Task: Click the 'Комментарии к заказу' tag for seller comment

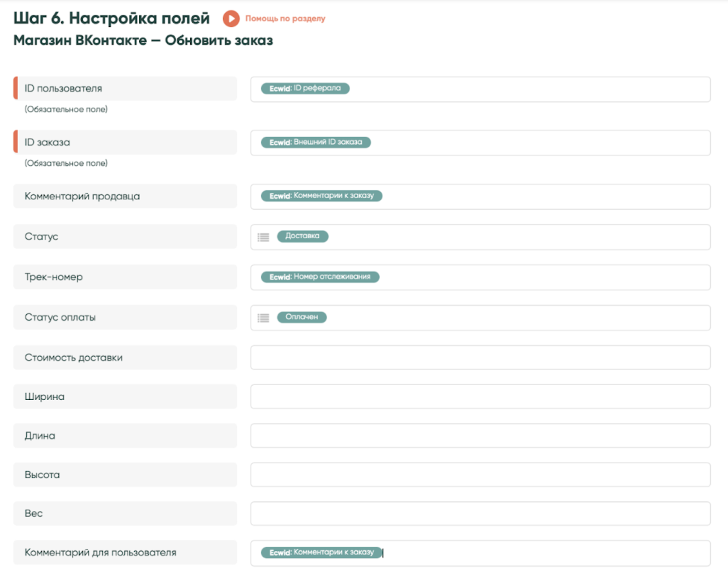Action: [321, 196]
